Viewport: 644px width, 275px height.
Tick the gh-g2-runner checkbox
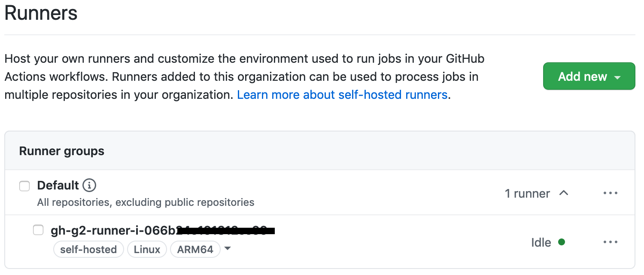[x=38, y=230]
